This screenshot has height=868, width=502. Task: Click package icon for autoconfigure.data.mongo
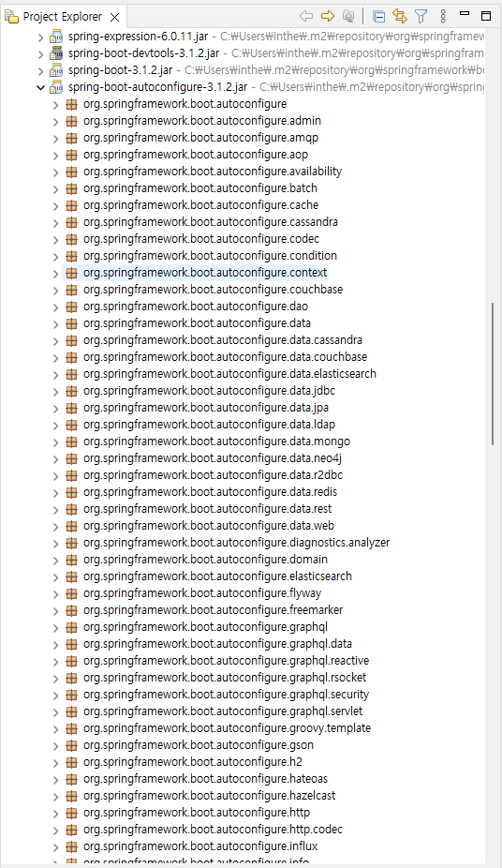coord(71,441)
